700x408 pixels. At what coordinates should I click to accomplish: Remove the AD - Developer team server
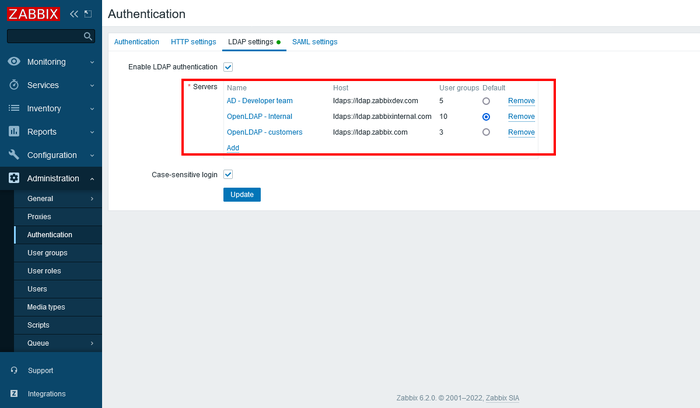point(521,101)
